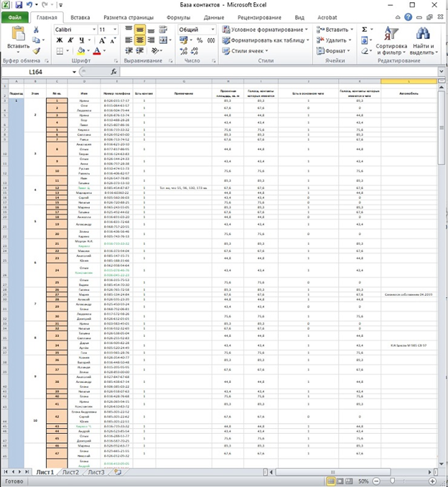Screen dimensions: 448x487
Task: Toggle middle vertical alignment
Action: tap(140, 29)
